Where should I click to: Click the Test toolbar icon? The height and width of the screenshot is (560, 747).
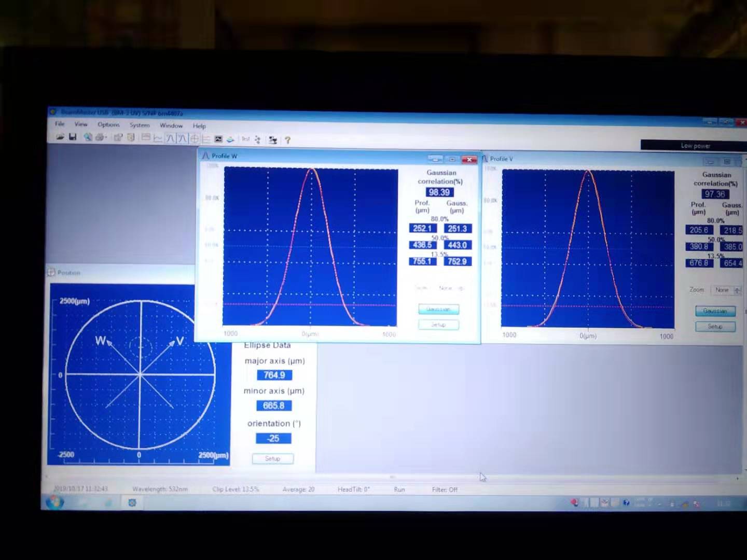click(245, 139)
